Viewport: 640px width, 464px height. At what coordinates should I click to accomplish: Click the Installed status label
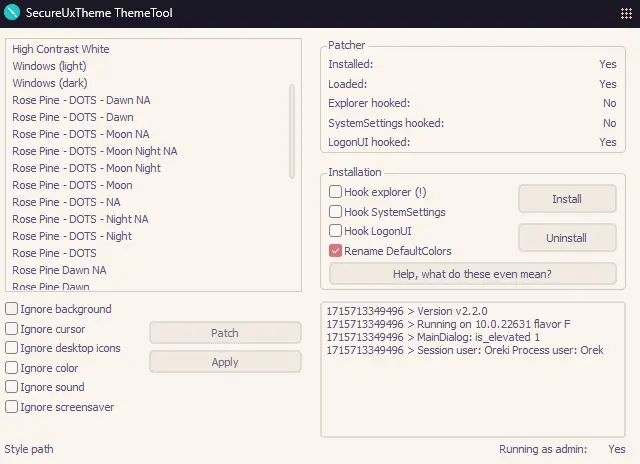[351, 64]
